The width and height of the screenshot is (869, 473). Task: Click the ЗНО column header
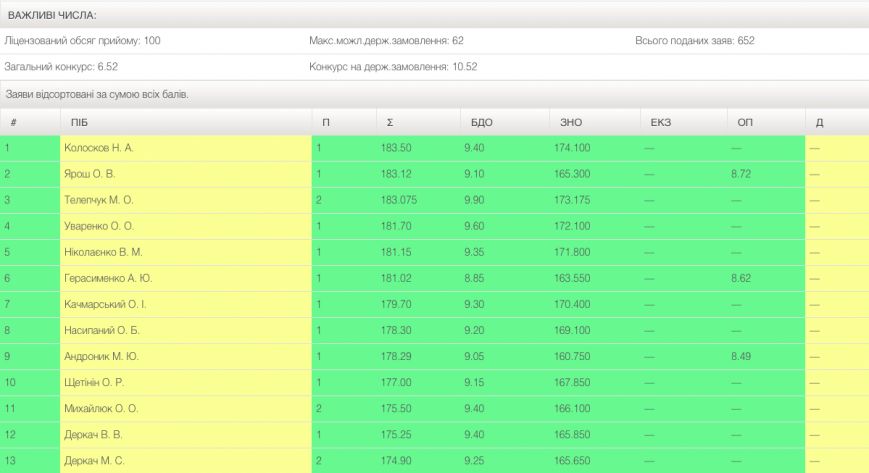click(x=570, y=122)
